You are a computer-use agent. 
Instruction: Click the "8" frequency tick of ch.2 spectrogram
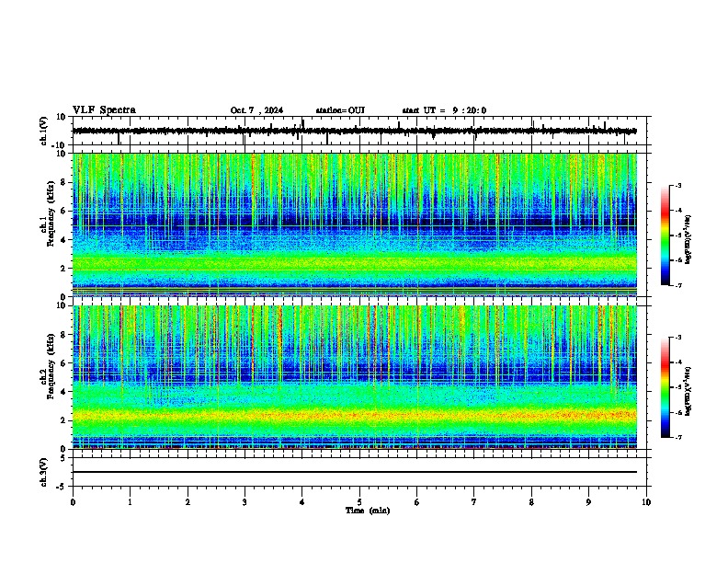[64, 335]
